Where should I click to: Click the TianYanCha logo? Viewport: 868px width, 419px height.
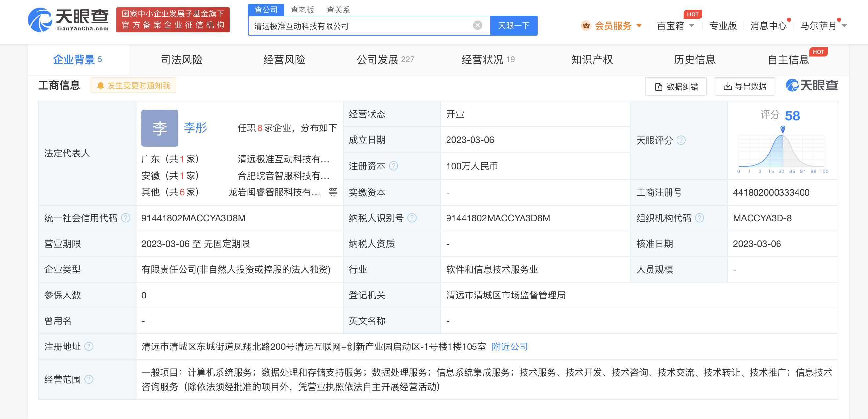point(68,19)
